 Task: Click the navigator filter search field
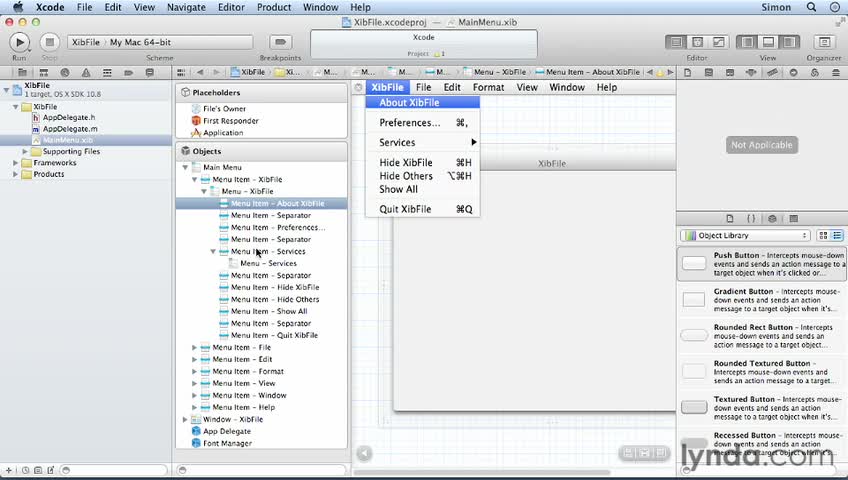click(x=114, y=470)
